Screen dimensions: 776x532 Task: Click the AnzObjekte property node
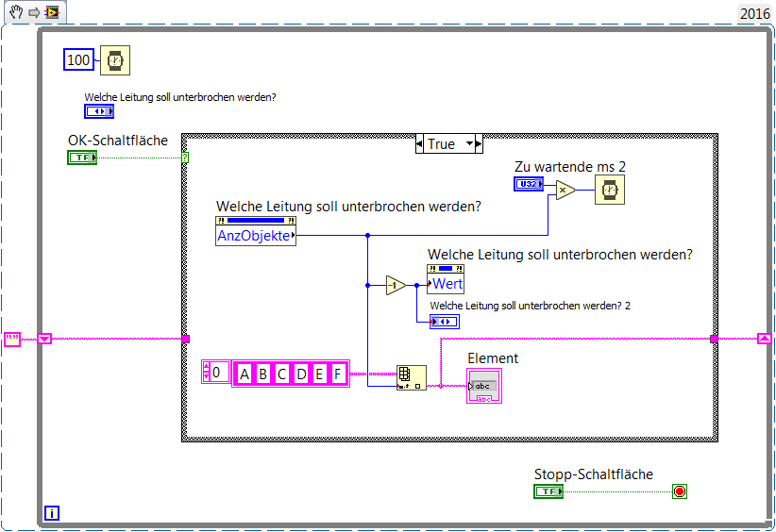coord(256,231)
